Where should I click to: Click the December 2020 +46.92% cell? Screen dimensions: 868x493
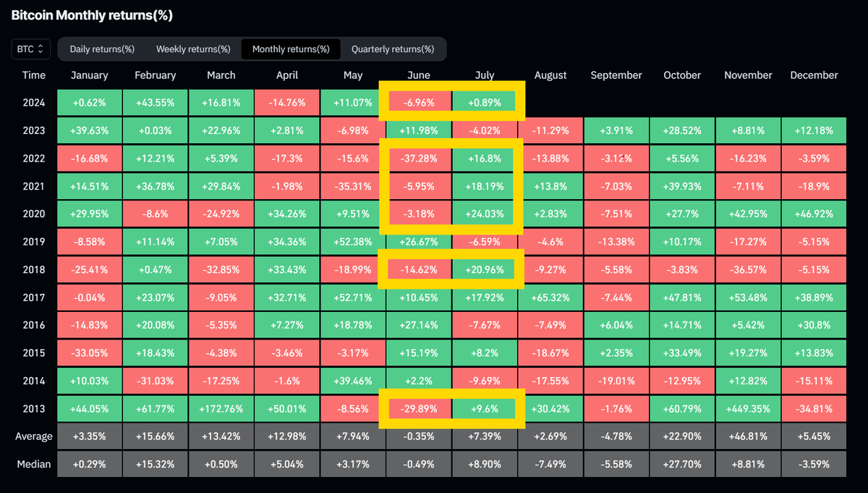click(814, 214)
